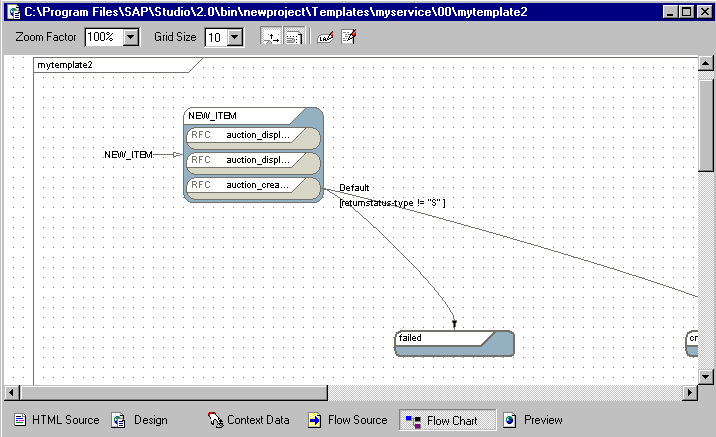This screenshot has width=716, height=437.
Task: Open the Grid Size dropdown arrow
Action: click(x=235, y=37)
